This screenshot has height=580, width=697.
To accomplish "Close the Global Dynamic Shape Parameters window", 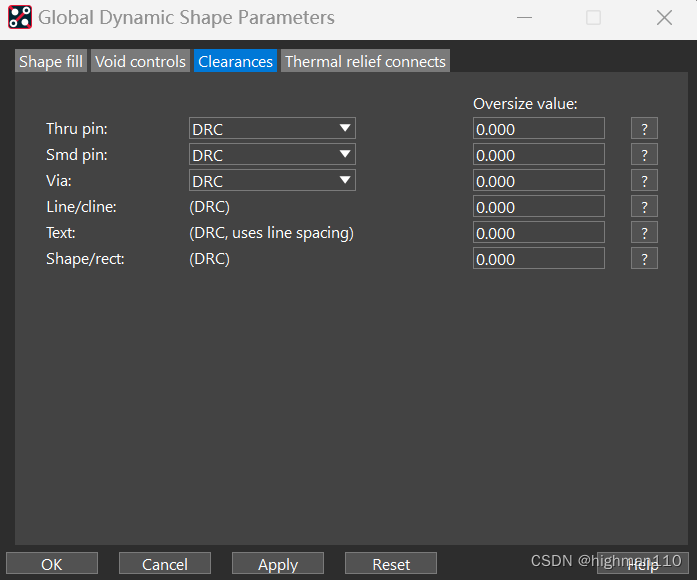I will pos(664,18).
